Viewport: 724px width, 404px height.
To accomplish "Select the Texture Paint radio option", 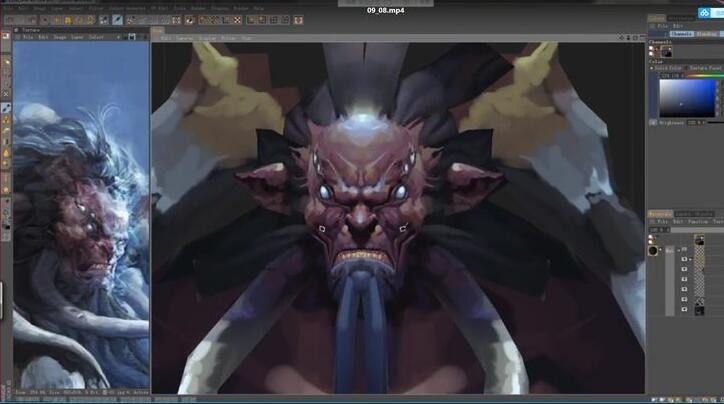I will click(x=687, y=68).
